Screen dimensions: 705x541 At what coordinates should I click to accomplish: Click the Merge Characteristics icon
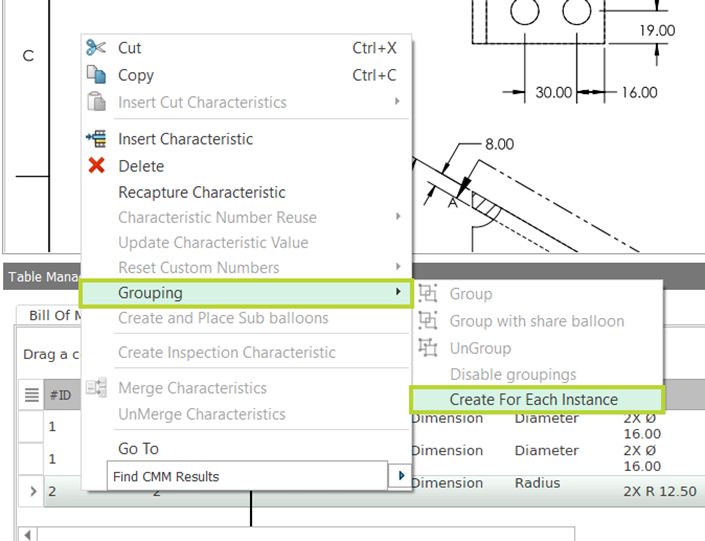pos(96,388)
